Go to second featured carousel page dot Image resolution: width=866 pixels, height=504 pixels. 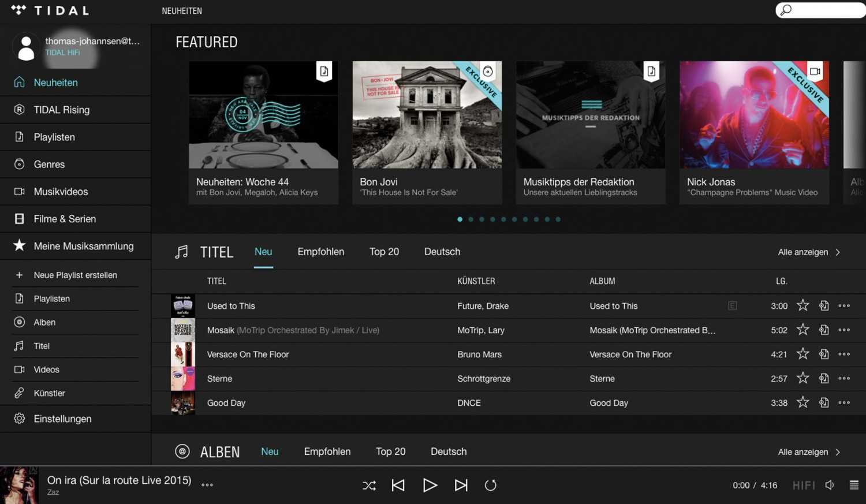[x=471, y=219]
